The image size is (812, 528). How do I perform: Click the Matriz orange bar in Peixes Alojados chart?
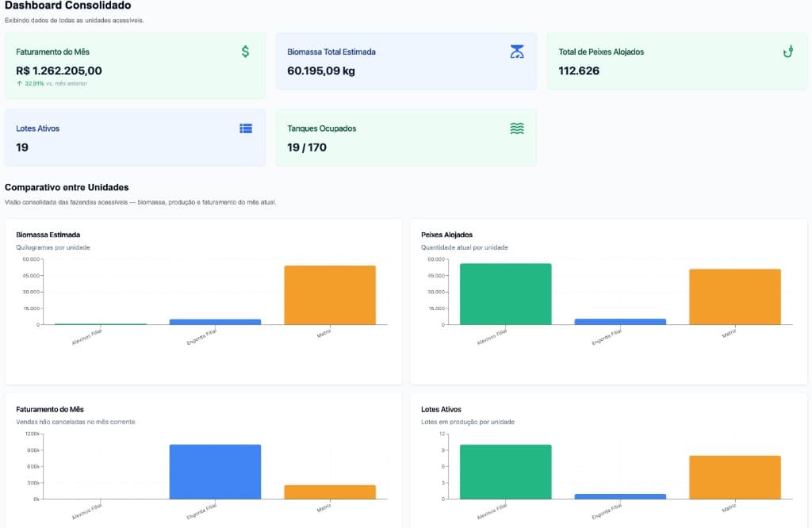pos(735,297)
